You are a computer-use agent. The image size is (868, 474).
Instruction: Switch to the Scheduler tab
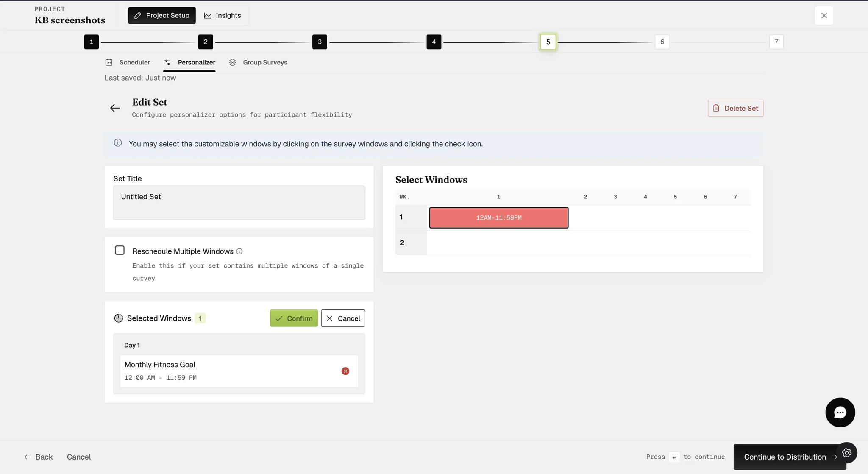coord(128,62)
